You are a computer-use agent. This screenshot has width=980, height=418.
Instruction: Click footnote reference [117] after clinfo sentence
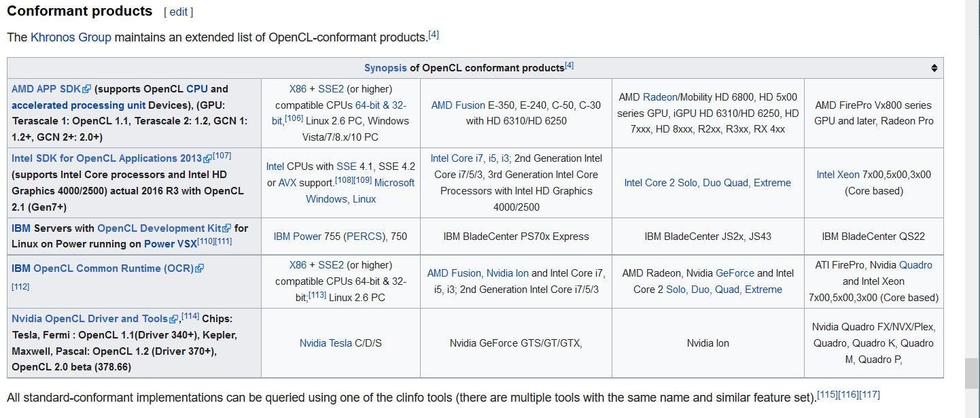point(869,394)
